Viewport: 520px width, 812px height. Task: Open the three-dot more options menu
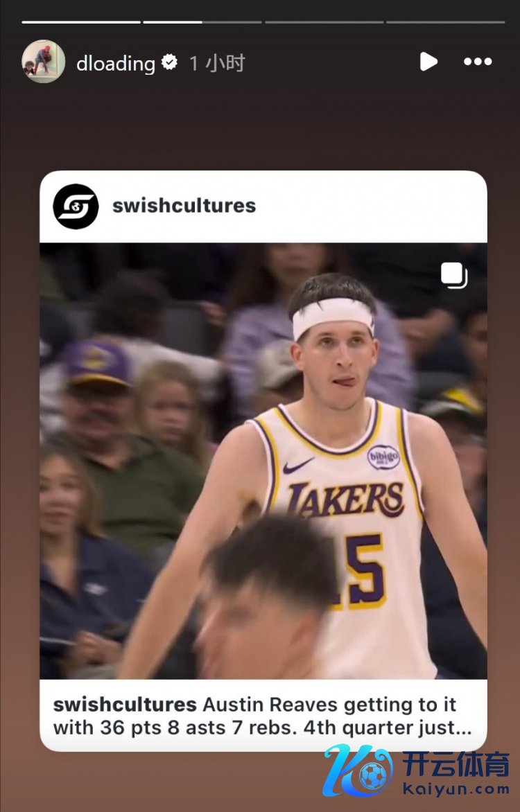(x=478, y=62)
